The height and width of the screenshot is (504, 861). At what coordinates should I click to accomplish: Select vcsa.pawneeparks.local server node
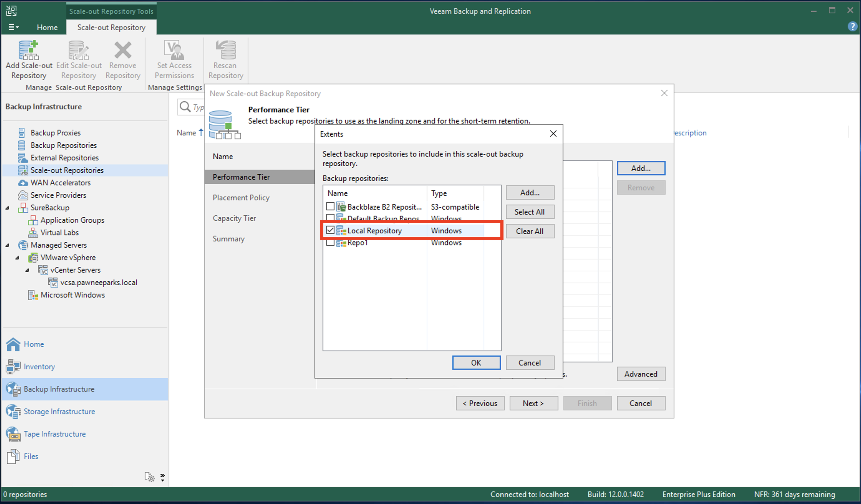coord(98,282)
